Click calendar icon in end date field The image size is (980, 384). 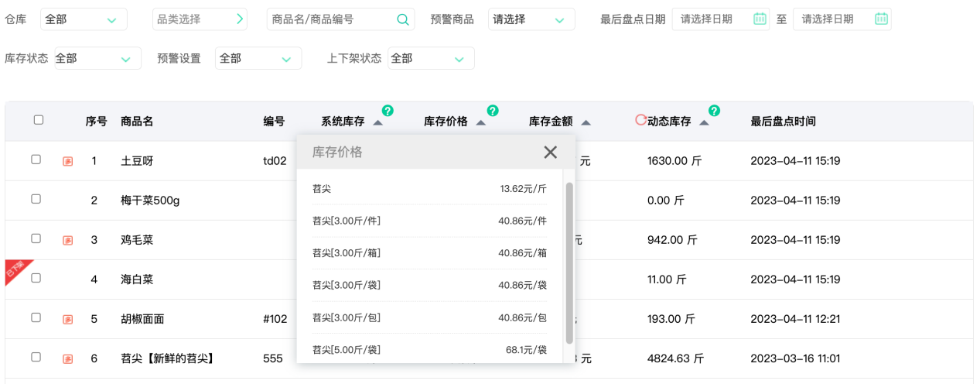click(x=881, y=19)
